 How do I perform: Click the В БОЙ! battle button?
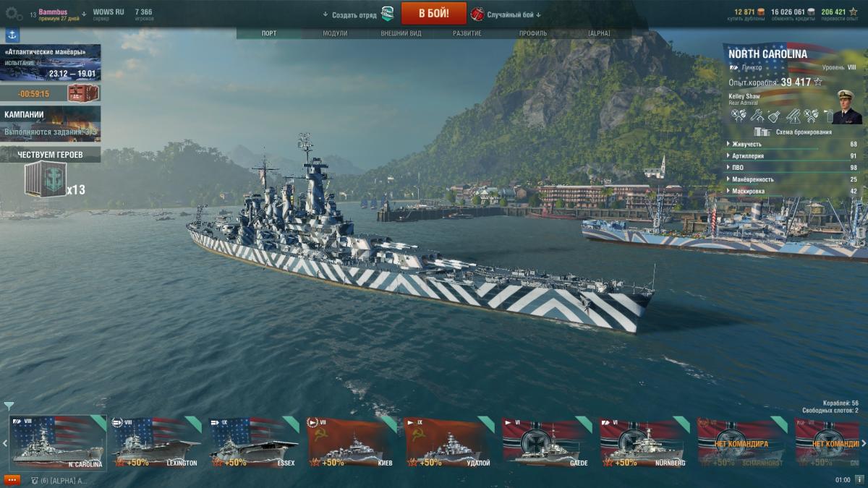[434, 13]
